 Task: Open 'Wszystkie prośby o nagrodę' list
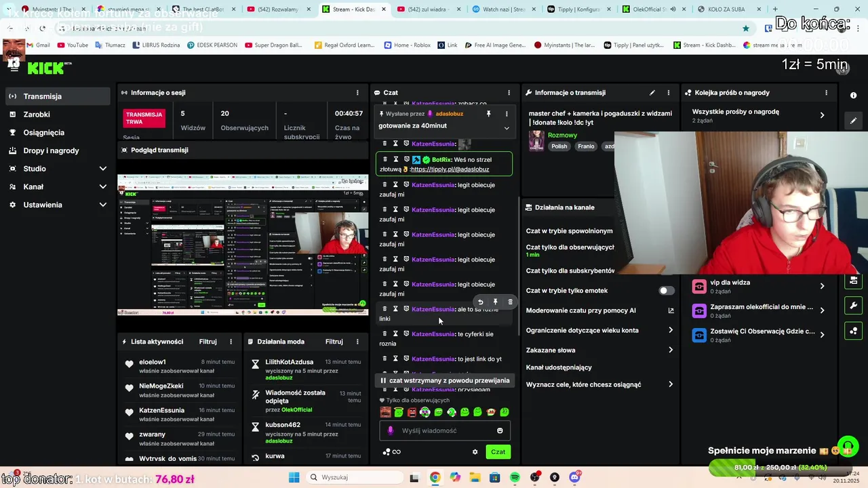(759, 115)
